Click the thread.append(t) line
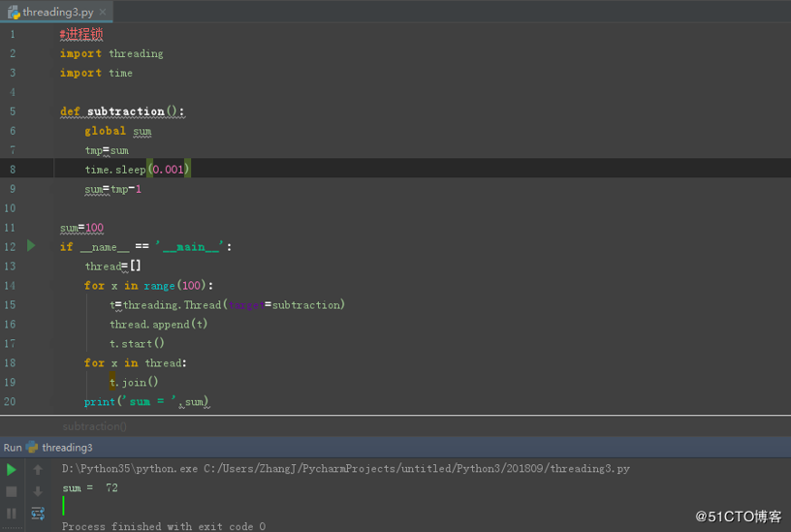791x532 pixels. (159, 324)
